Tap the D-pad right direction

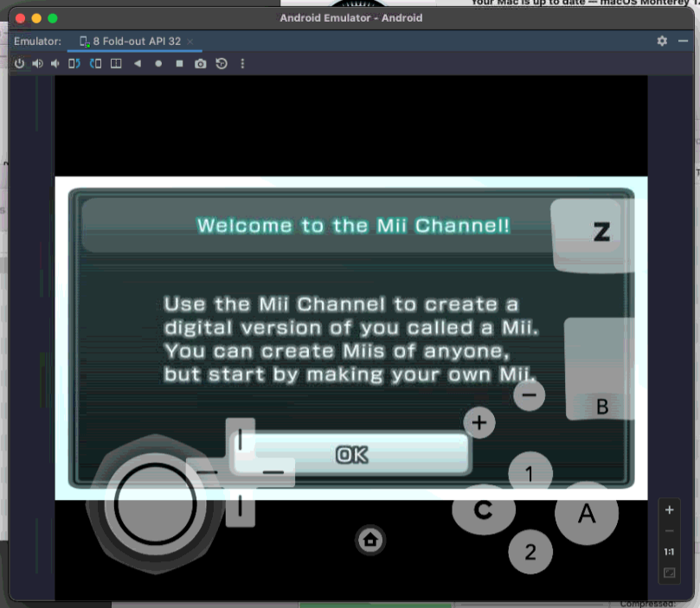274,472
